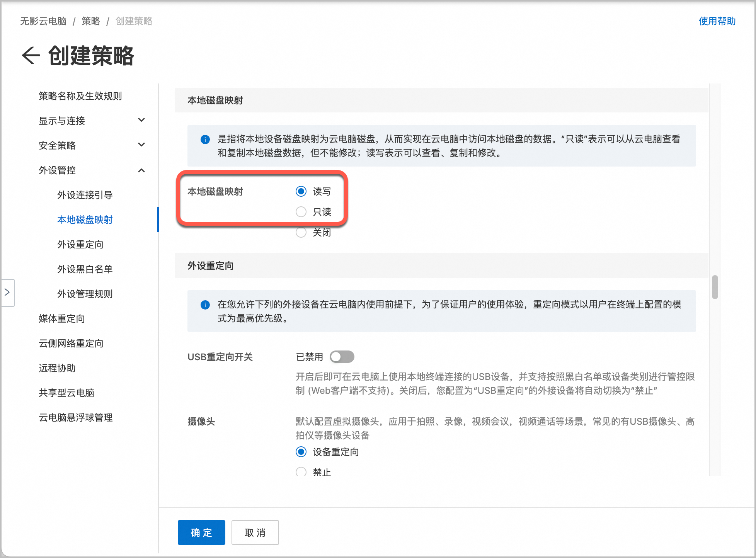Enable the USB重定向开关 toggle
This screenshot has height=558, width=756.
point(342,356)
